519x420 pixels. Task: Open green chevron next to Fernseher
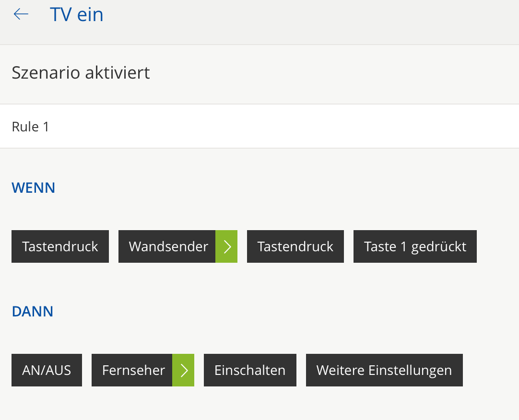pyautogui.click(x=183, y=370)
